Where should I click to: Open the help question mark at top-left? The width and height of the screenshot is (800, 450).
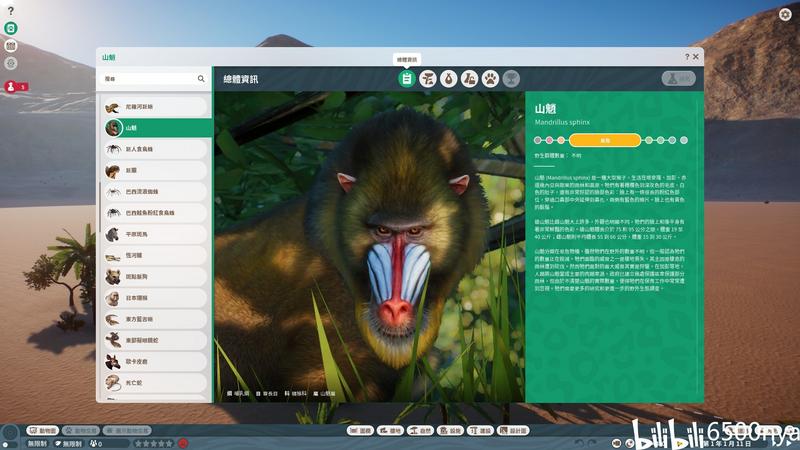11,11
